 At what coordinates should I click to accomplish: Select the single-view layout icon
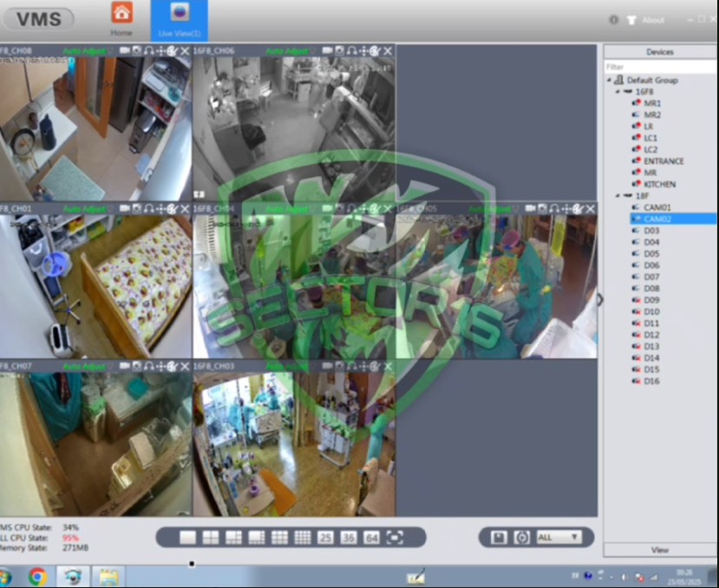tap(187, 538)
